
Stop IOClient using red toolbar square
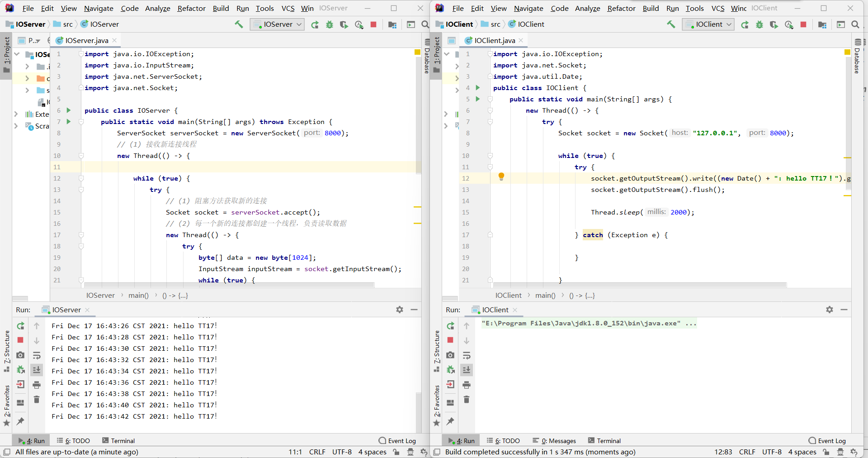(x=803, y=24)
